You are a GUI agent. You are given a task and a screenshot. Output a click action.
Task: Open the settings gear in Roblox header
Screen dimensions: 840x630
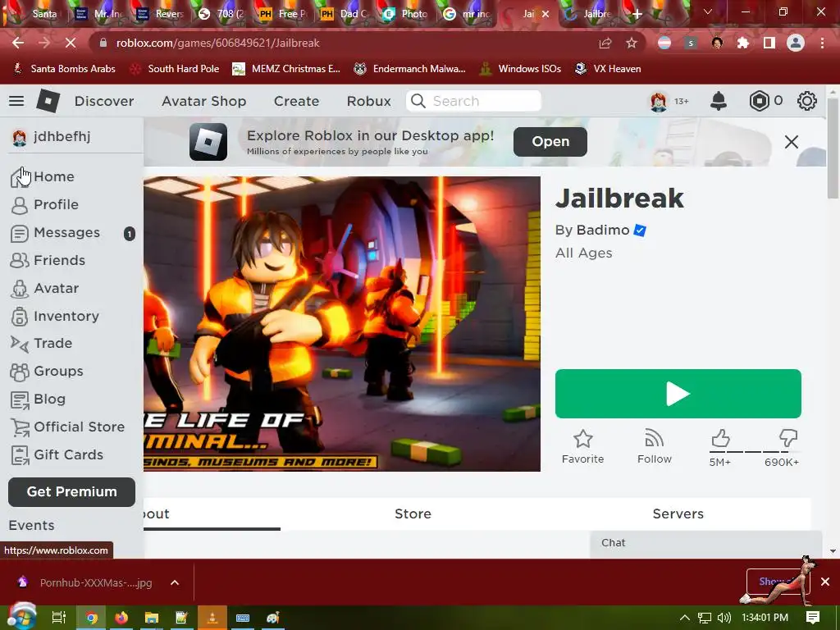point(807,101)
